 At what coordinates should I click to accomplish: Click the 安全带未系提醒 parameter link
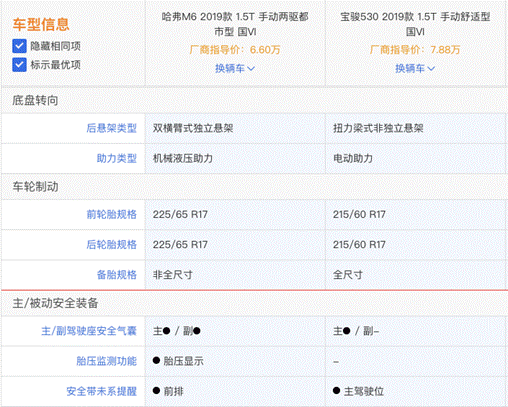[101, 391]
